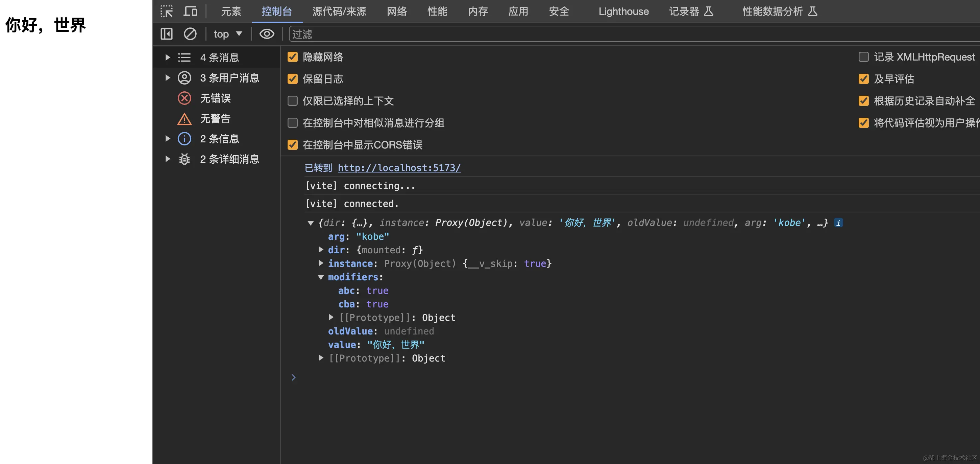Click the flask icon next to 记录器
This screenshot has width=980, height=464.
[708, 11]
